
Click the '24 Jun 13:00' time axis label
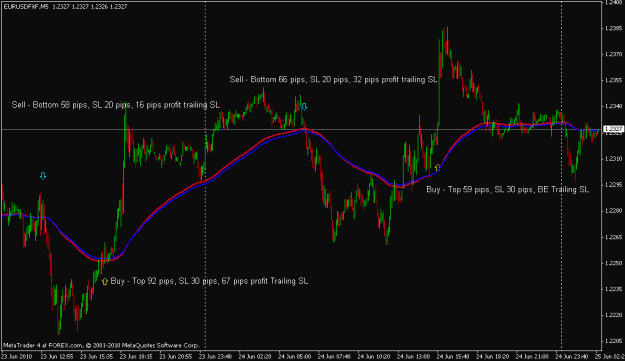(x=414, y=356)
